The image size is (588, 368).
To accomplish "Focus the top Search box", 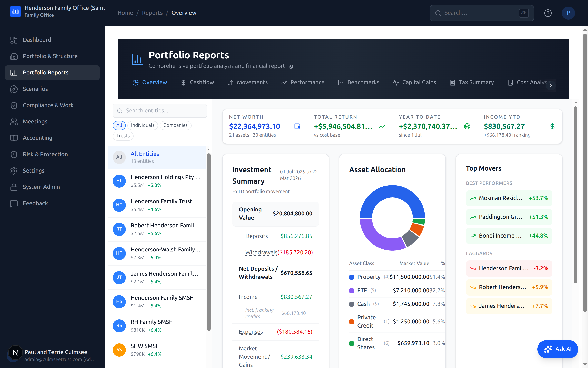I will [482, 13].
